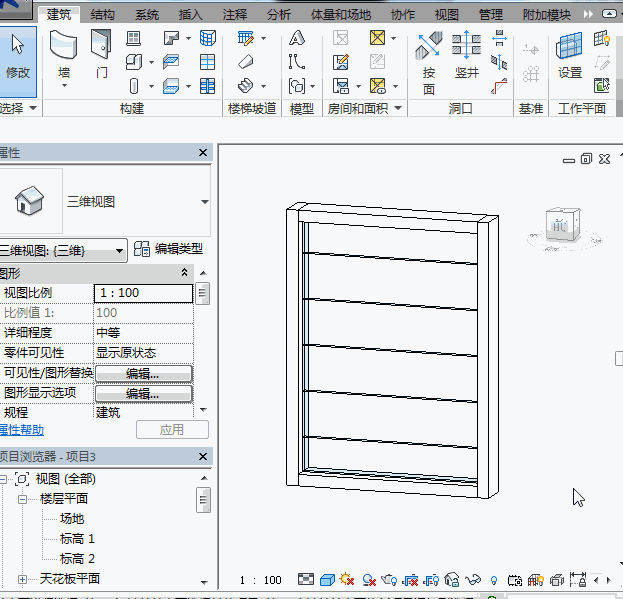Viewport: 623px width, 599px height.
Task: Collapse the 楼层平面 tree node
Action: coord(22,498)
